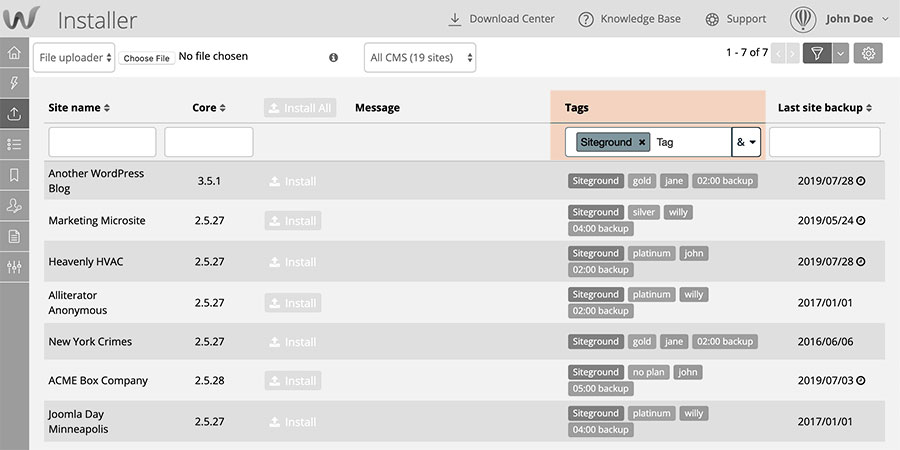Focus the Last site backup filter field
900x450 pixels.
[x=825, y=142]
